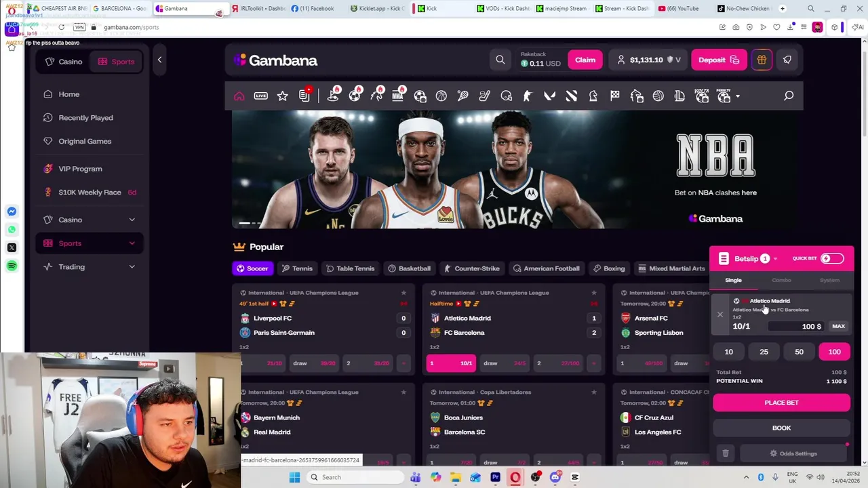Image resolution: width=868 pixels, height=488 pixels.
Task: Select the volleyball sport icon
Action: click(658, 96)
